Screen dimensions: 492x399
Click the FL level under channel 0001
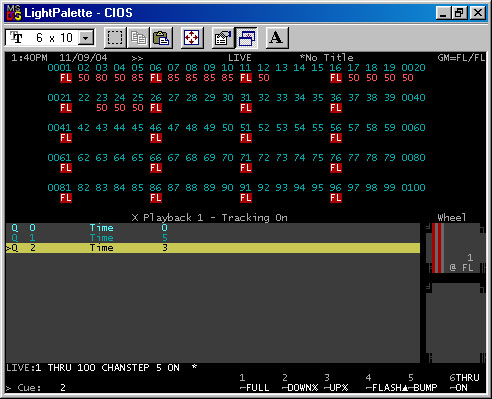66,78
